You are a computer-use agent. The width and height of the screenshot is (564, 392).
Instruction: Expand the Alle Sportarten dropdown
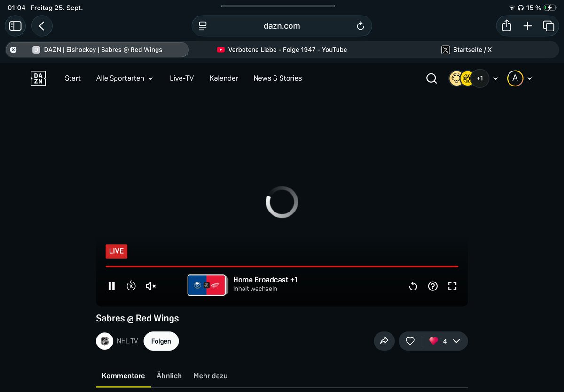tap(125, 78)
